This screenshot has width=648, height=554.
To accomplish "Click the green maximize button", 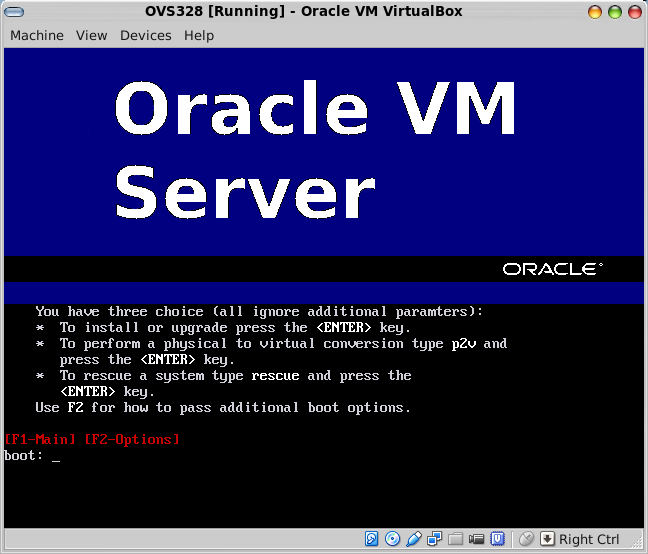I will [x=615, y=12].
